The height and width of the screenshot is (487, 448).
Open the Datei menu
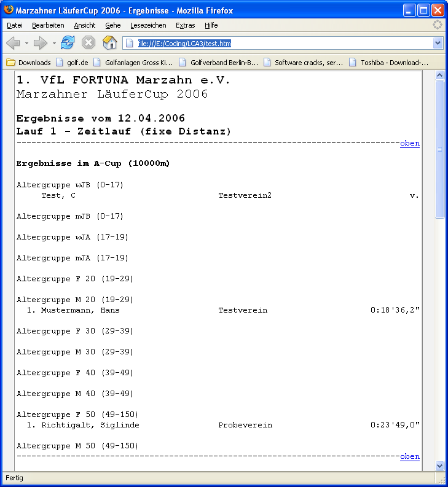click(x=15, y=25)
